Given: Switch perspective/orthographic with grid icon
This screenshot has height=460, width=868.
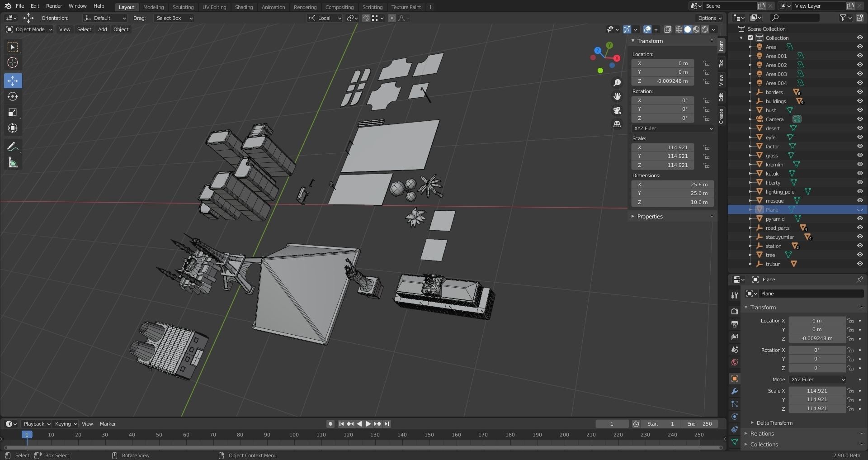Looking at the screenshot, I should click(x=617, y=124).
